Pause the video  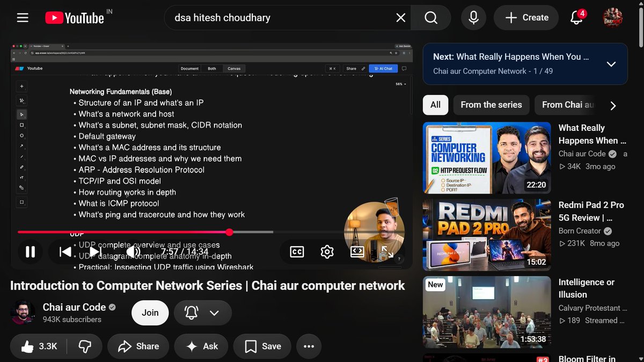click(x=31, y=252)
